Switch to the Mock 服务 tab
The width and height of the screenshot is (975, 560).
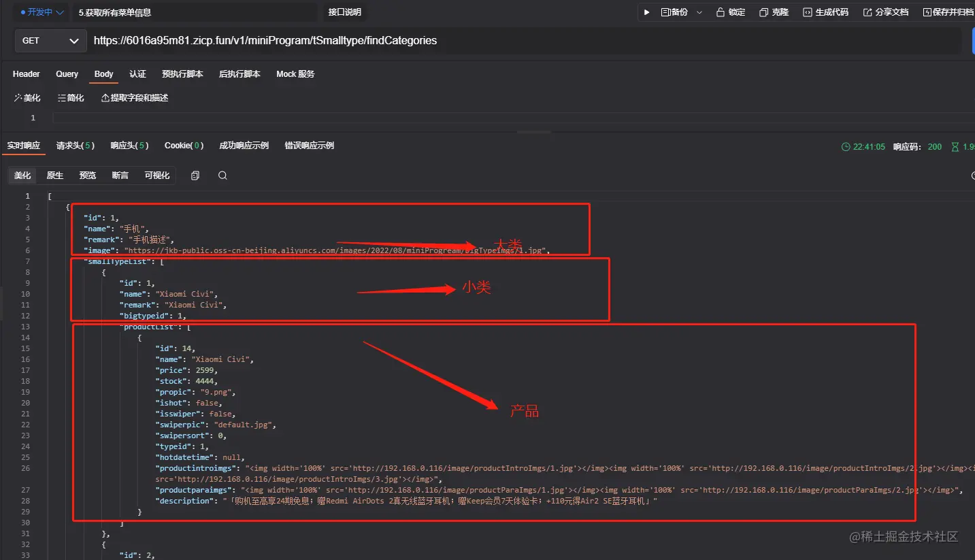coord(295,74)
